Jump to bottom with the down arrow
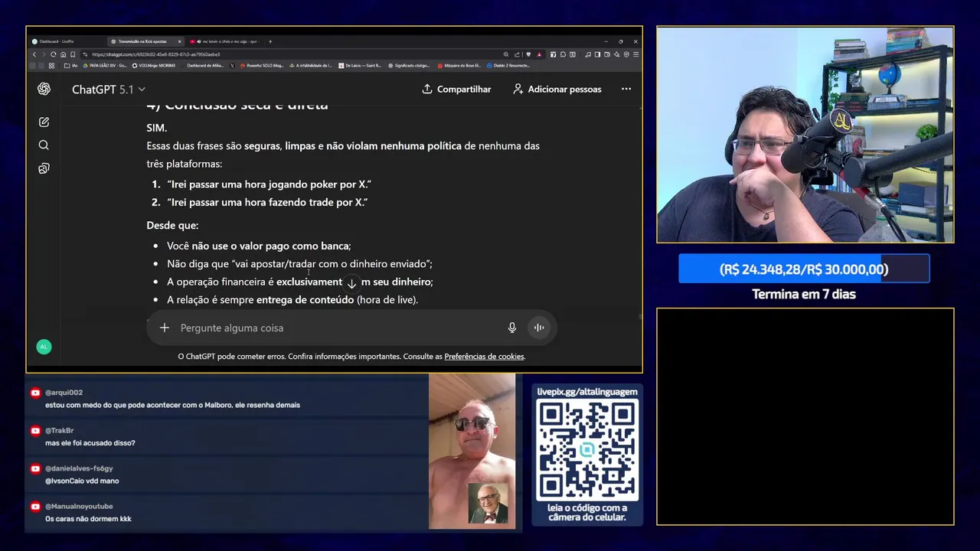The height and width of the screenshot is (551, 980). pos(351,283)
